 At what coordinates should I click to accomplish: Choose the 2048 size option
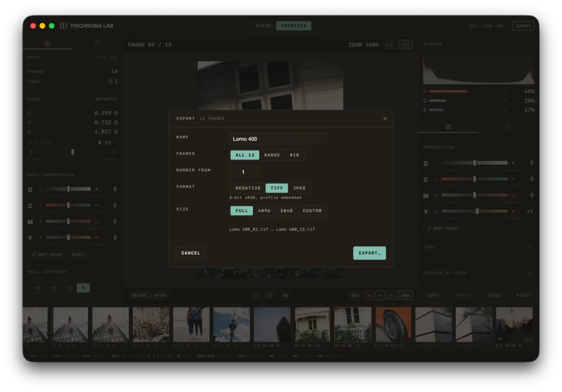(286, 211)
